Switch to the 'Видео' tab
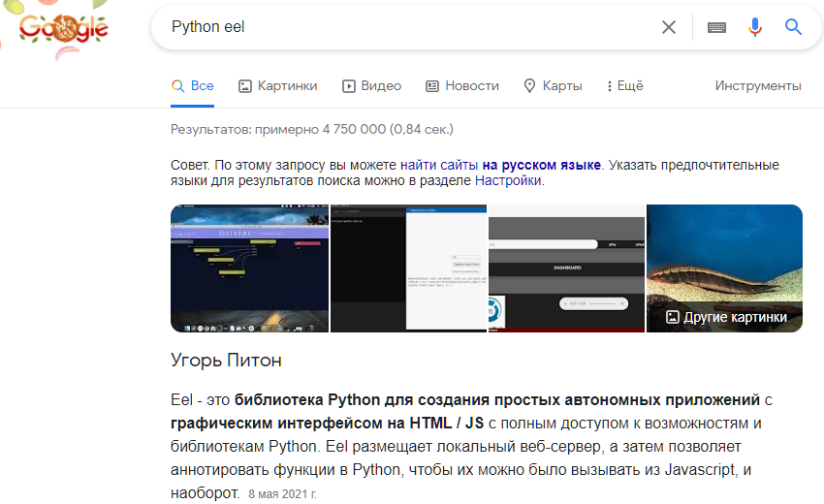The image size is (824, 504). click(x=371, y=85)
